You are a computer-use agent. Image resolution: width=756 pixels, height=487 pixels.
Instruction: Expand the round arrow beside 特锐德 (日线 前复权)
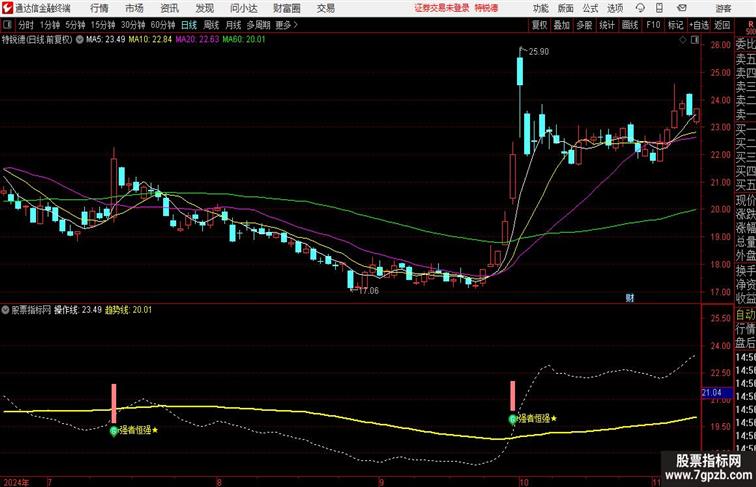(80, 40)
